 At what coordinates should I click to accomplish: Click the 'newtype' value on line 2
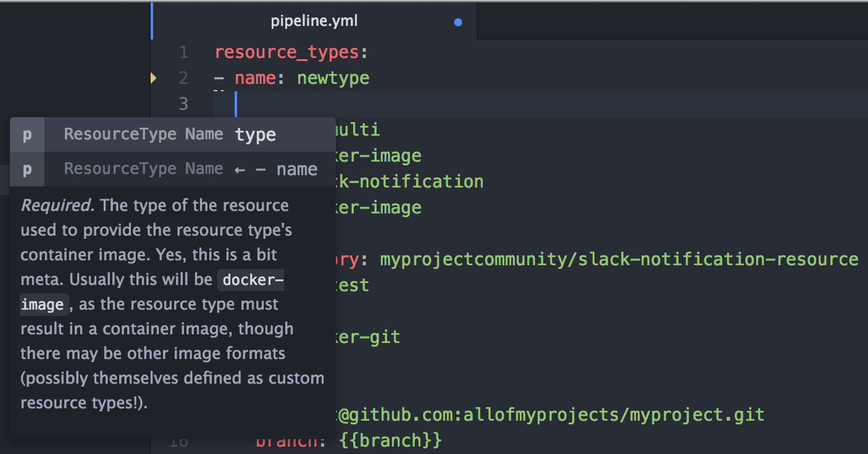pyautogui.click(x=333, y=79)
